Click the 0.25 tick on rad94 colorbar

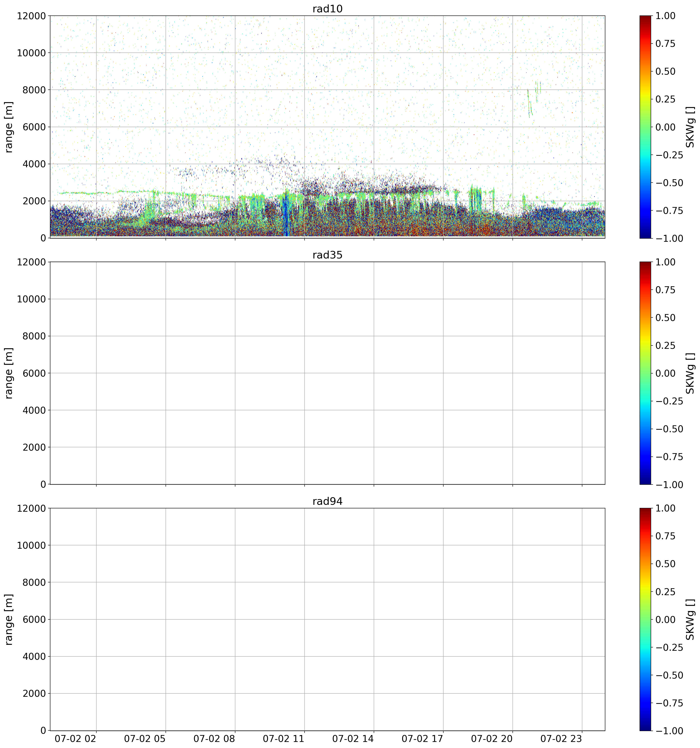665,592
